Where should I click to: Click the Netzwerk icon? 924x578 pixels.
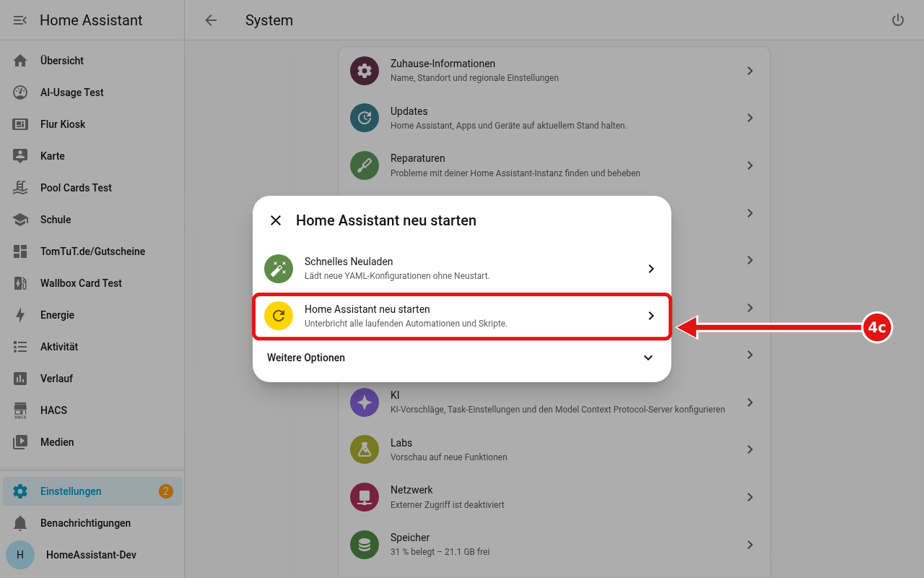(365, 497)
